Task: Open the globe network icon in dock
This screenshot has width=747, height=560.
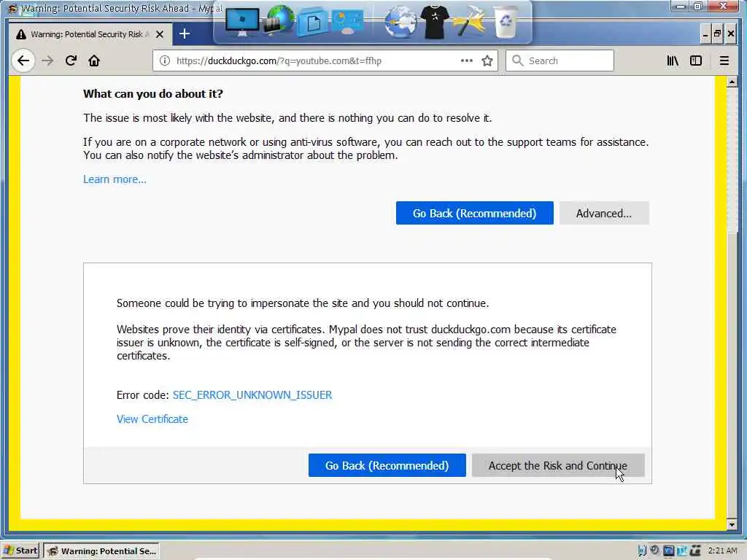Action: (x=279, y=21)
